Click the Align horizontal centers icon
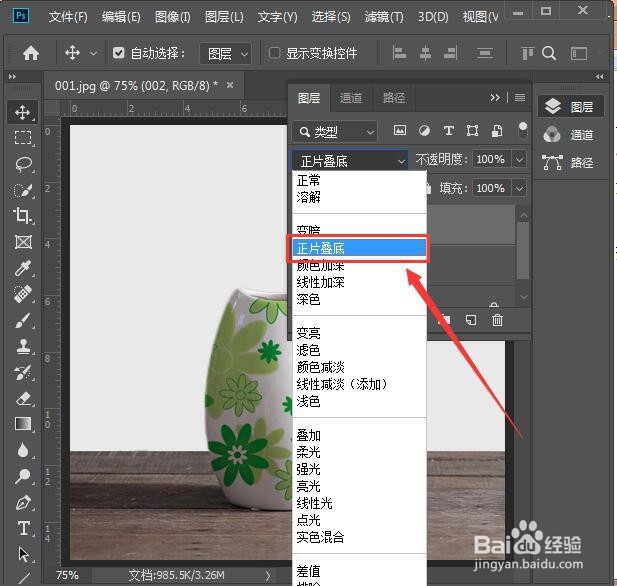The height and width of the screenshot is (586, 617). [x=425, y=53]
